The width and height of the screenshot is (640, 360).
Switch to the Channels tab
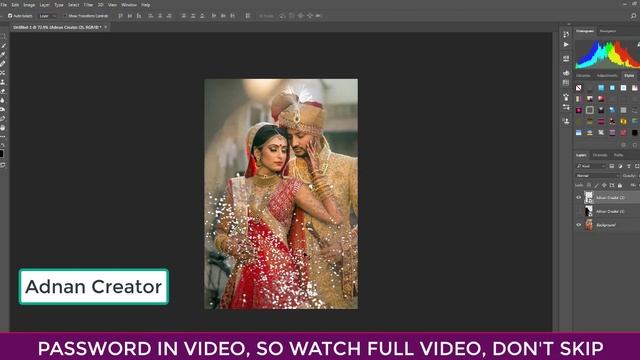click(x=600, y=155)
